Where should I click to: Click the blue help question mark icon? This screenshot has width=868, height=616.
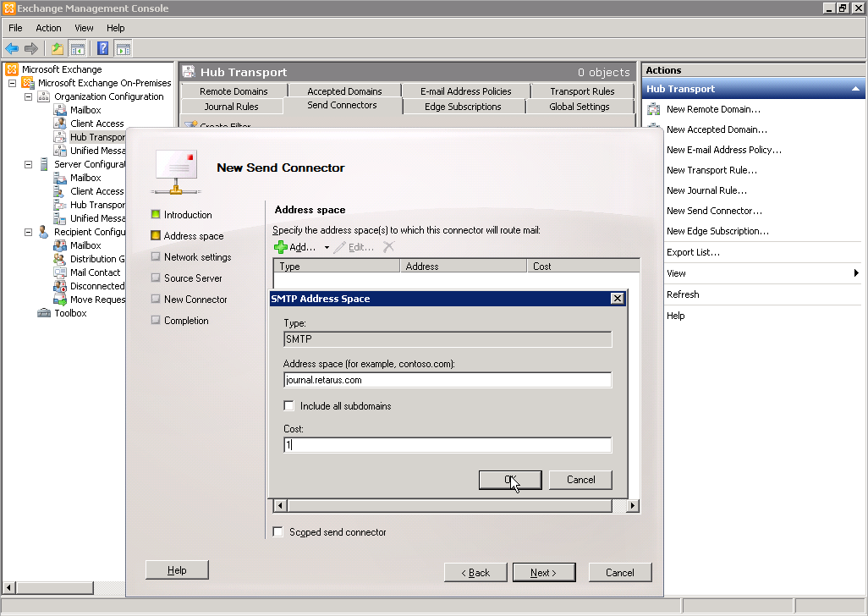pos(102,48)
